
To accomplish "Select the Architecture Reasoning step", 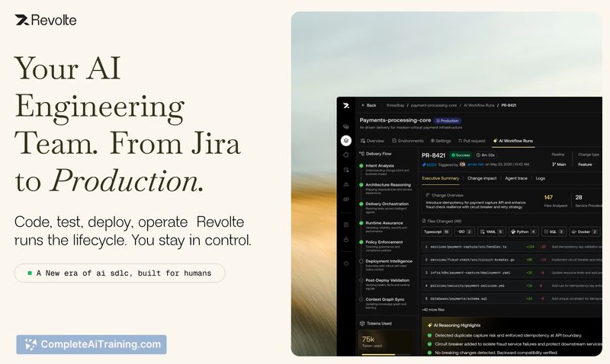I will point(386,188).
